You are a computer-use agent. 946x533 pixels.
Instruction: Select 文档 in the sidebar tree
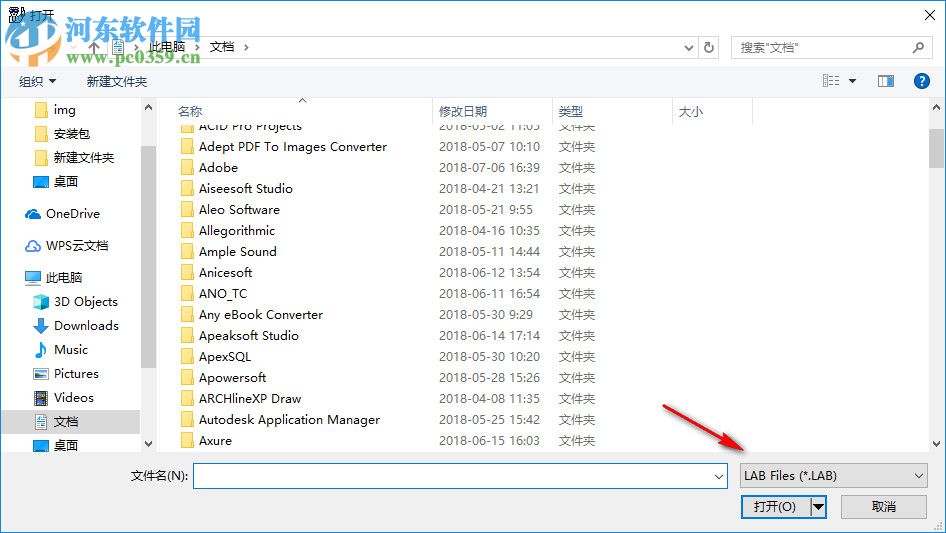click(71, 422)
